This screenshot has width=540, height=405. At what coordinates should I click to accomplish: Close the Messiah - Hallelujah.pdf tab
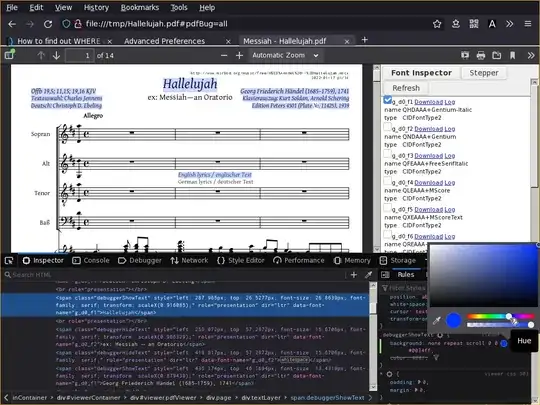(x=347, y=41)
